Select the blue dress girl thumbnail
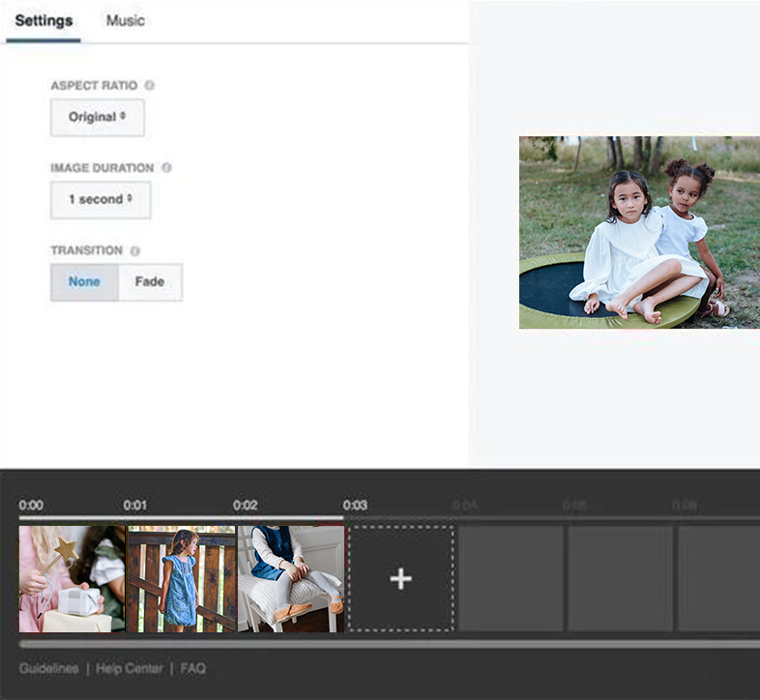Screen dimensions: 760x700 182,578
